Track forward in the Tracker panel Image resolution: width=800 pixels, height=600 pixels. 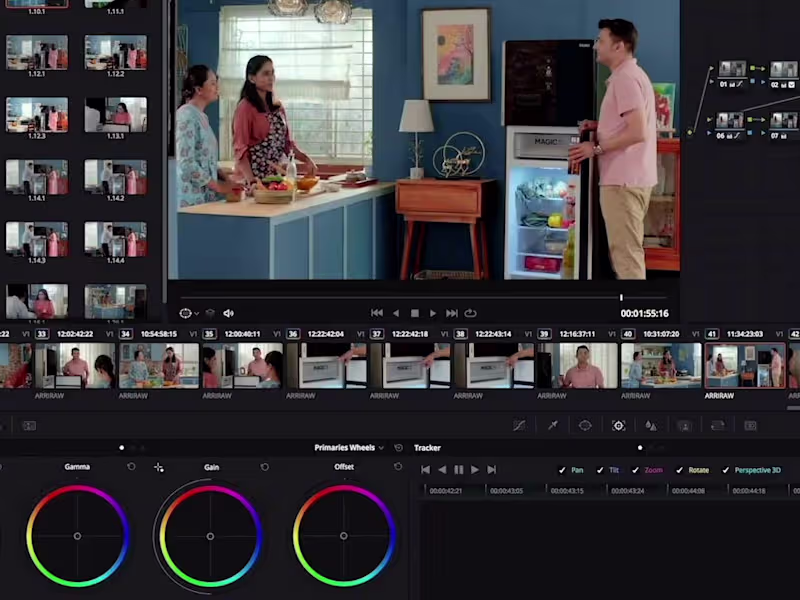tap(475, 469)
